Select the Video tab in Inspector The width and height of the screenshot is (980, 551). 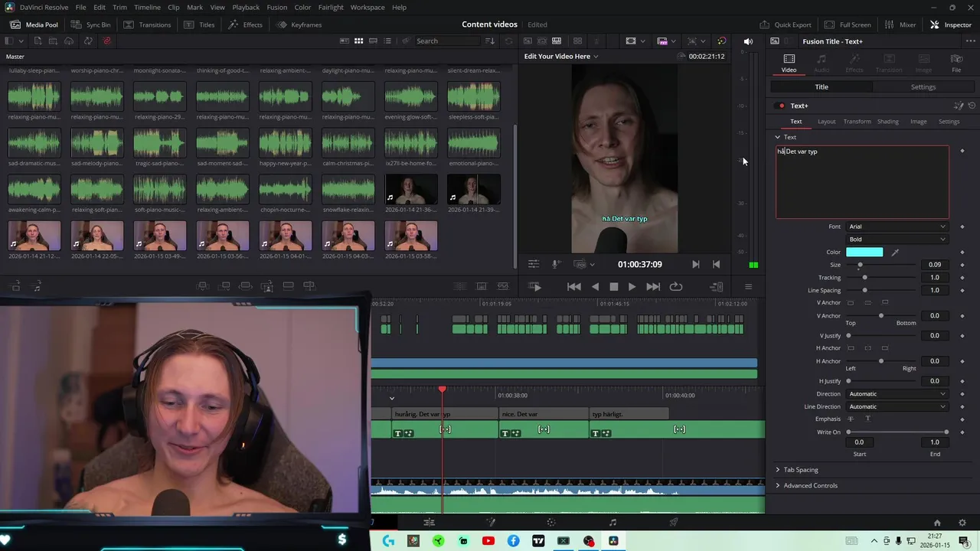(x=789, y=64)
